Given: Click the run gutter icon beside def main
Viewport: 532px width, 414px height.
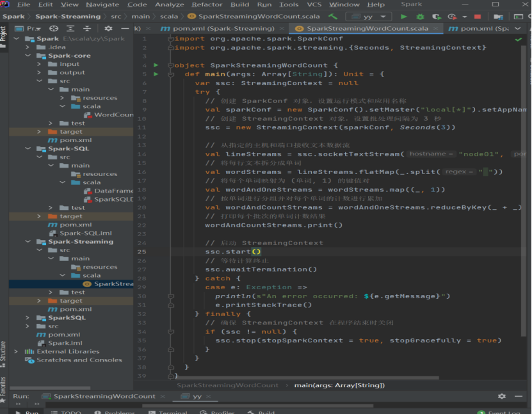Looking at the screenshot, I should click(156, 74).
